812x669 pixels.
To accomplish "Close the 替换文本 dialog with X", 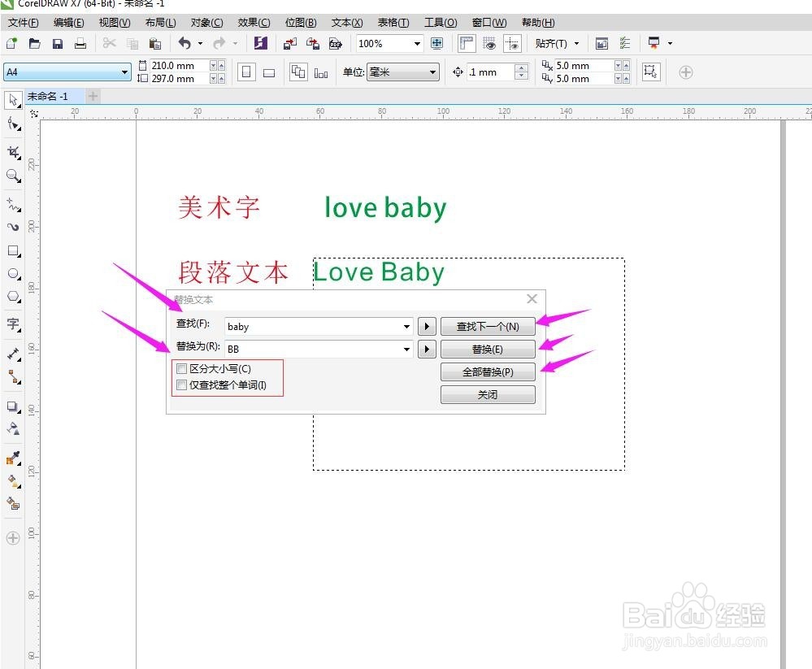I will [532, 299].
